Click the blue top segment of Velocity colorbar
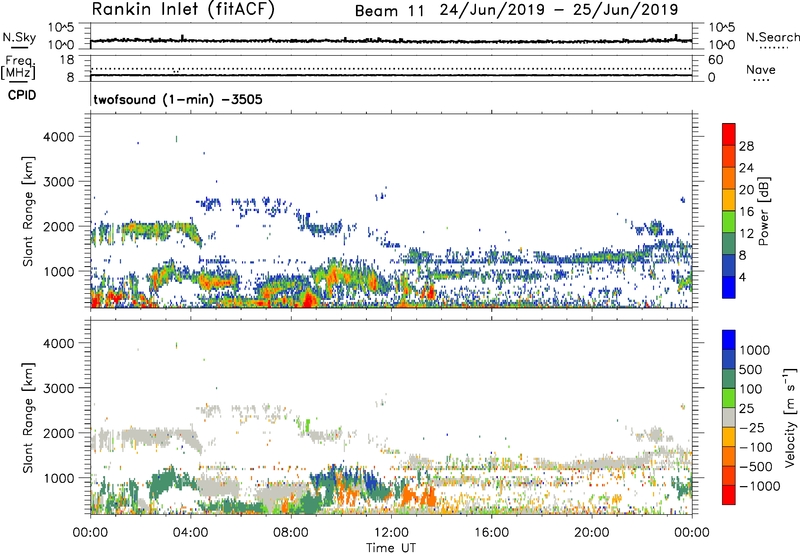 729,340
